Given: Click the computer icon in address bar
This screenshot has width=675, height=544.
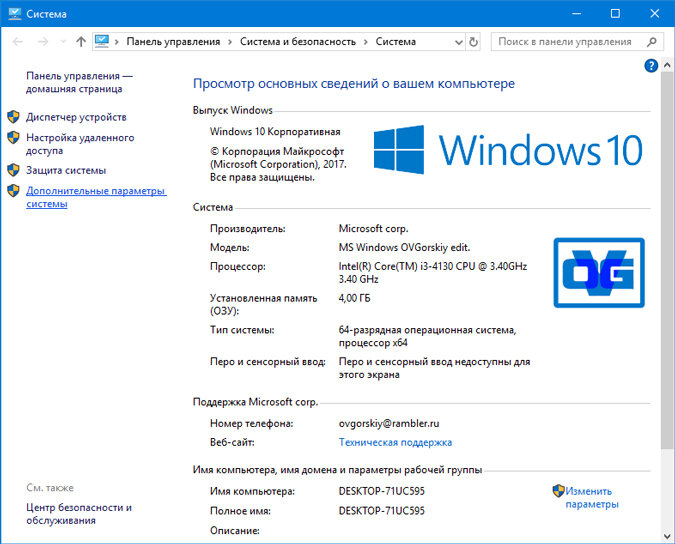Looking at the screenshot, I should point(102,41).
